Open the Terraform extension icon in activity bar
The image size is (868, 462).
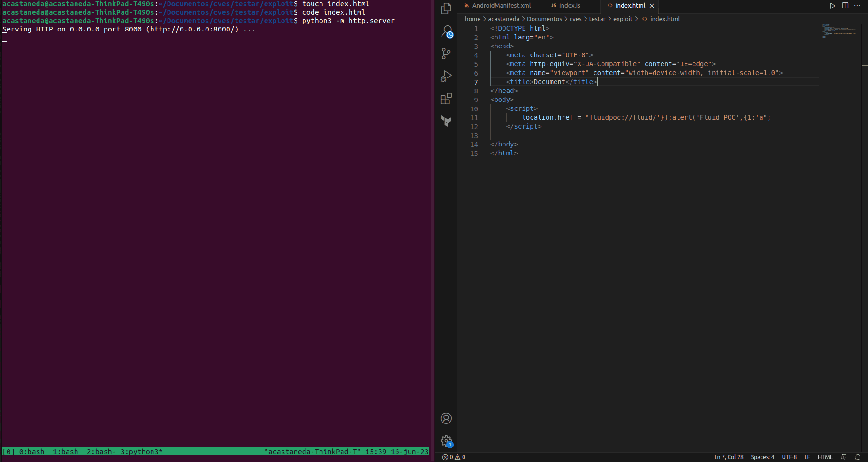tap(446, 121)
